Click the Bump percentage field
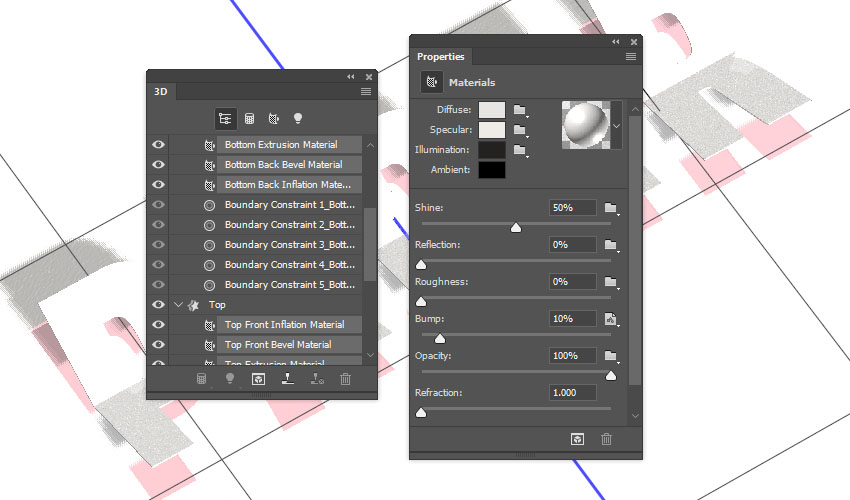 coord(572,319)
